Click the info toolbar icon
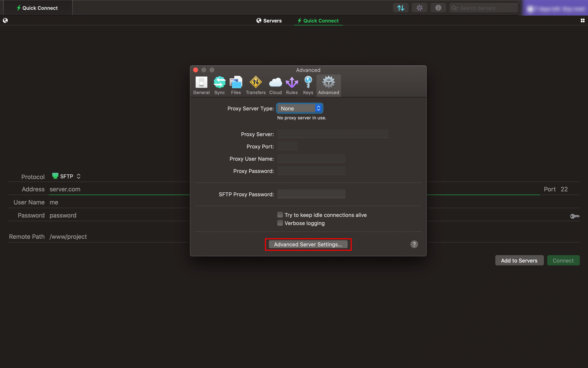 (x=438, y=8)
